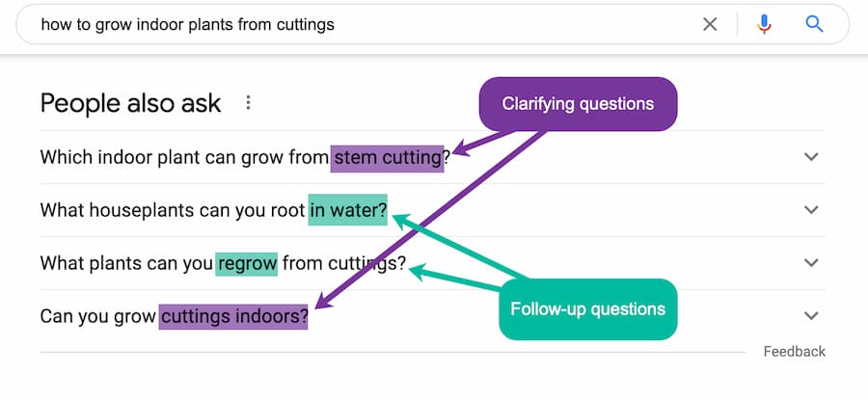Expand the regrow from cuttings question chevron
The height and width of the screenshot is (401, 868).
tap(811, 262)
